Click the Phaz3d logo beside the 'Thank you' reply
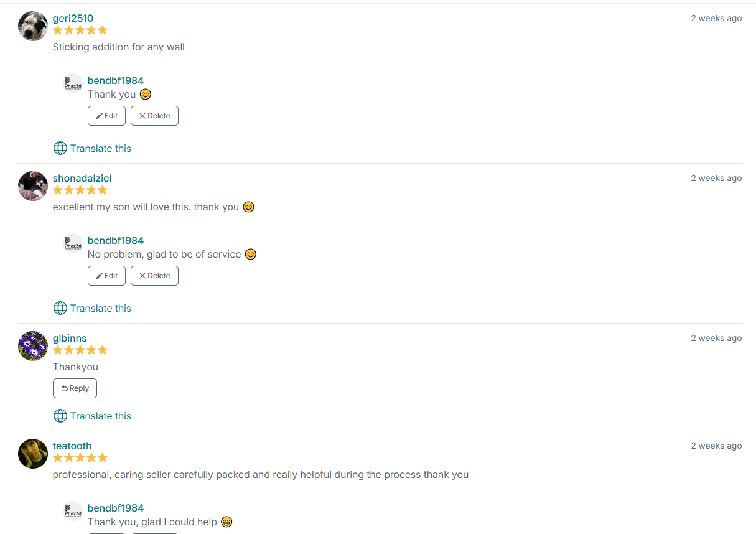 coord(73,83)
